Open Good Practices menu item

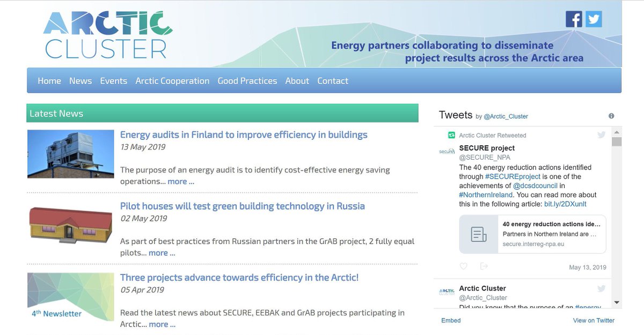[247, 81]
